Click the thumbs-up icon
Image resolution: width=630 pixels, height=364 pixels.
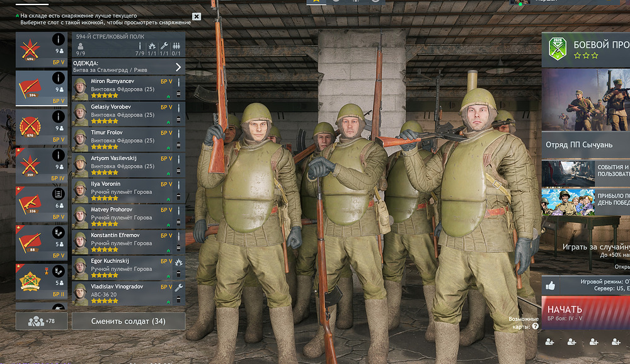tap(551, 286)
